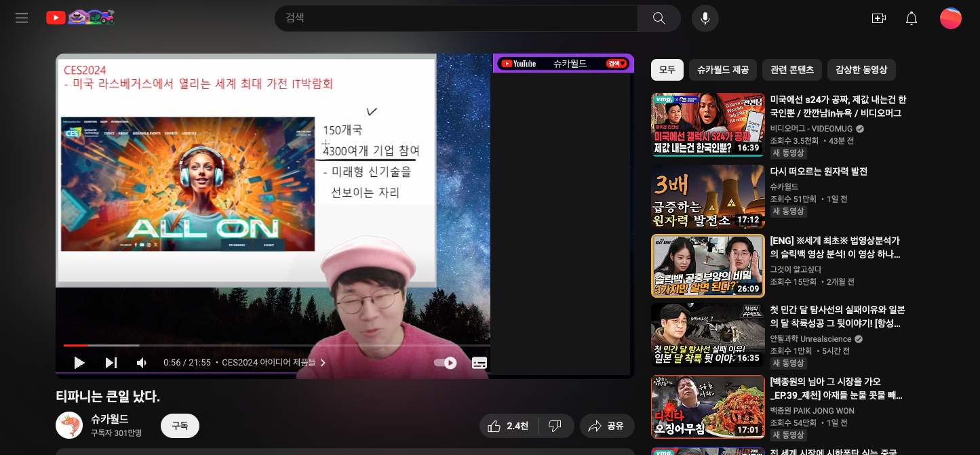Image resolution: width=980 pixels, height=455 pixels.
Task: Select the 슈카월드 제공 filter chip
Action: coord(722,70)
